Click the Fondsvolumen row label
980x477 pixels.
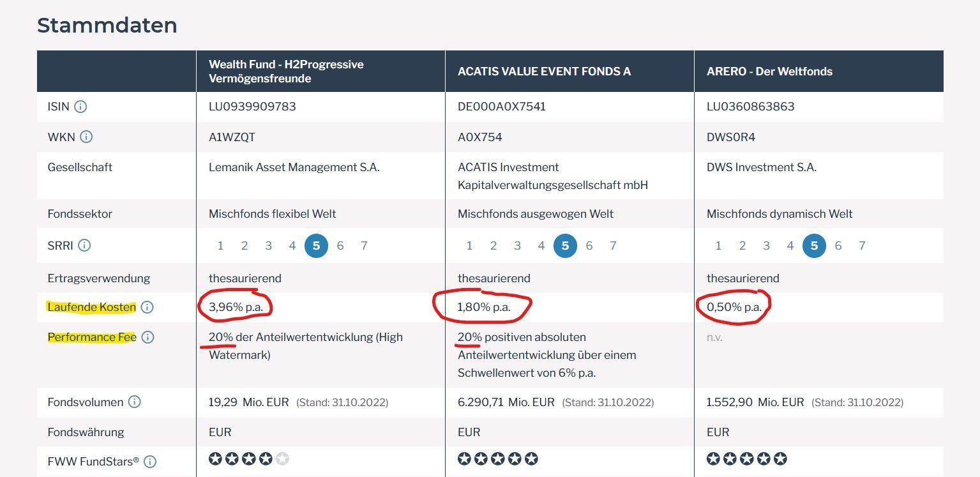tap(86, 402)
